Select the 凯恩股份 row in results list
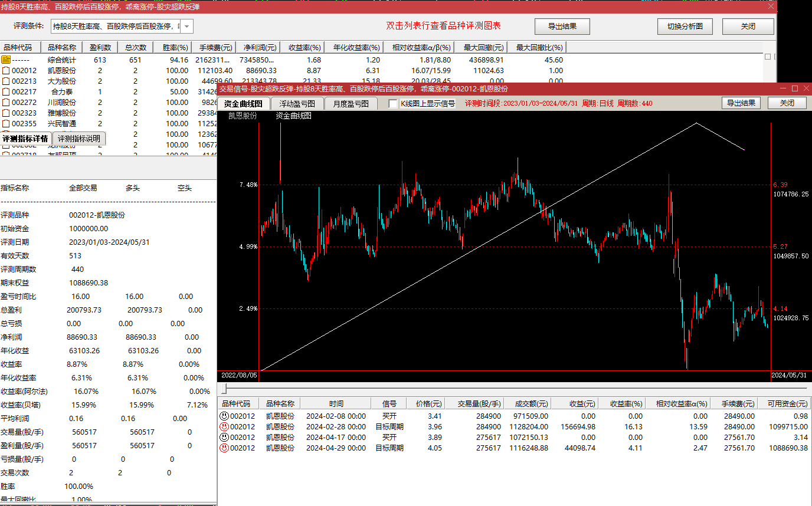Viewport: 812px width, 506px height. (61, 70)
